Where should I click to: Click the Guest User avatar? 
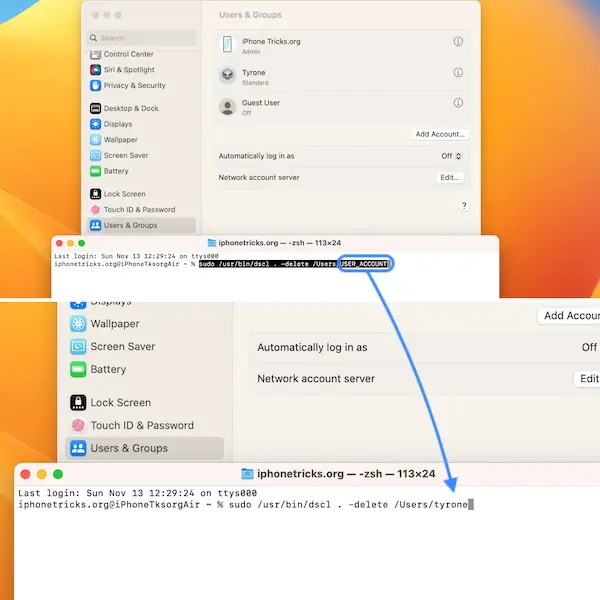tap(228, 105)
